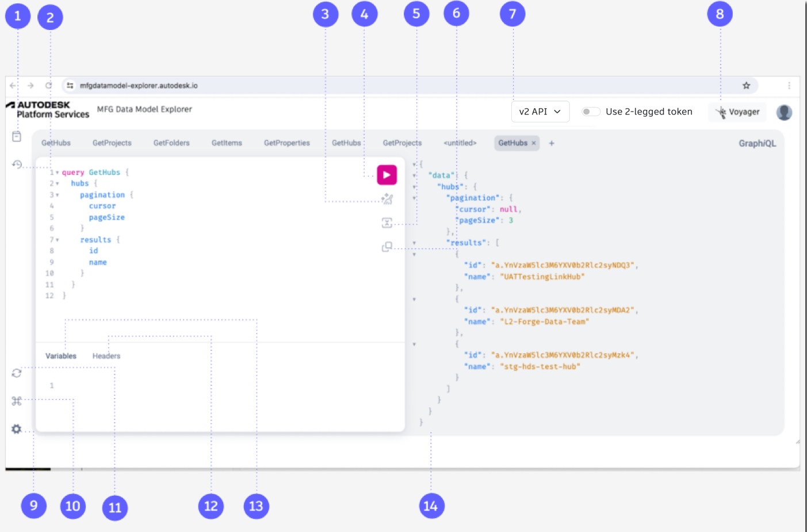Viewport: 807px width, 532px height.
Task: Click the merge fragments icon
Action: 387,223
